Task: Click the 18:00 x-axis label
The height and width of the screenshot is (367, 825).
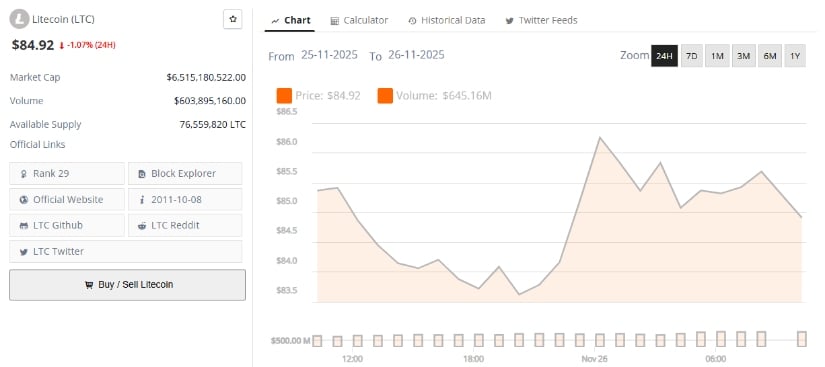Action: (x=474, y=359)
